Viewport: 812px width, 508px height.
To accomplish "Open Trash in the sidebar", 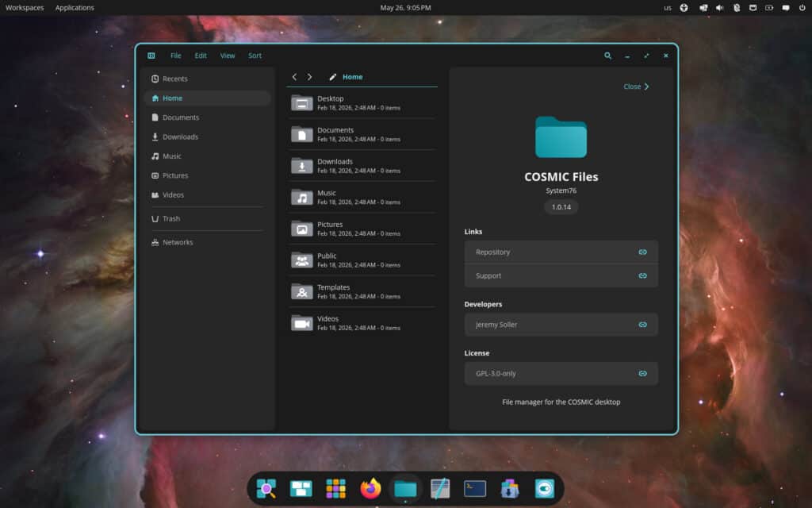I will (x=207, y=219).
